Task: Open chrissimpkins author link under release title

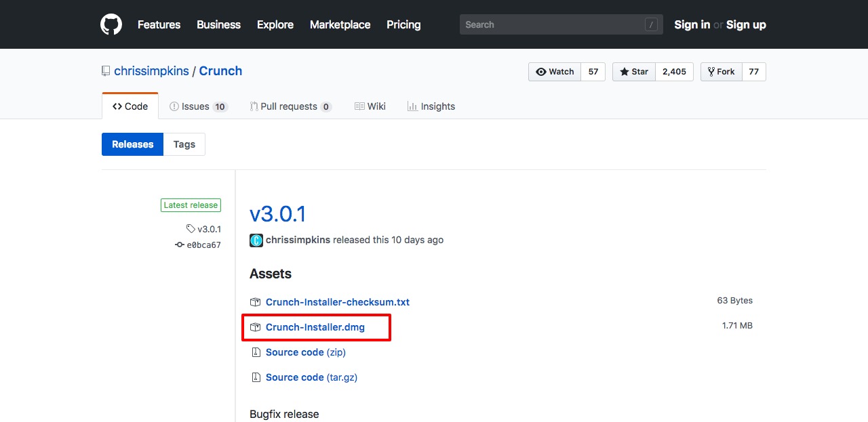Action: (298, 240)
